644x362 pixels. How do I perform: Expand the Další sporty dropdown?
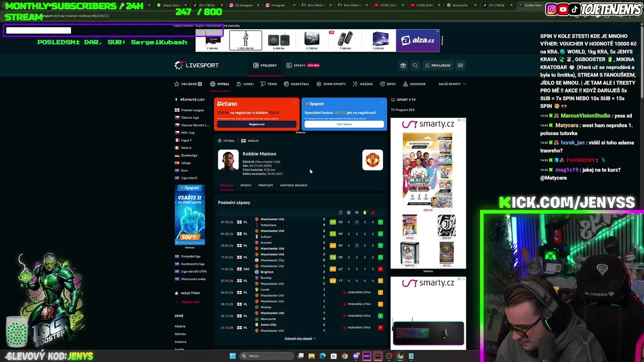pyautogui.click(x=452, y=84)
